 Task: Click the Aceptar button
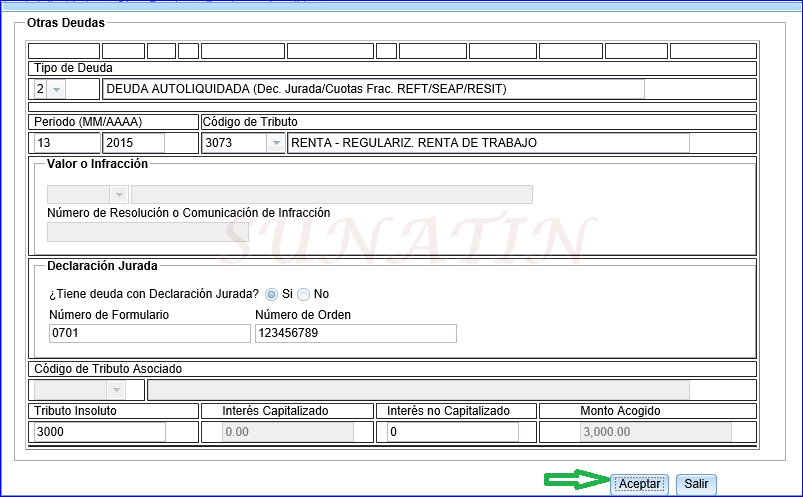[x=640, y=484]
